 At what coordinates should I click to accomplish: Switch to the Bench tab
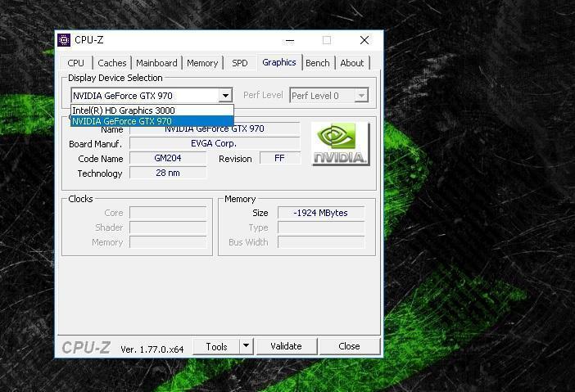click(318, 63)
